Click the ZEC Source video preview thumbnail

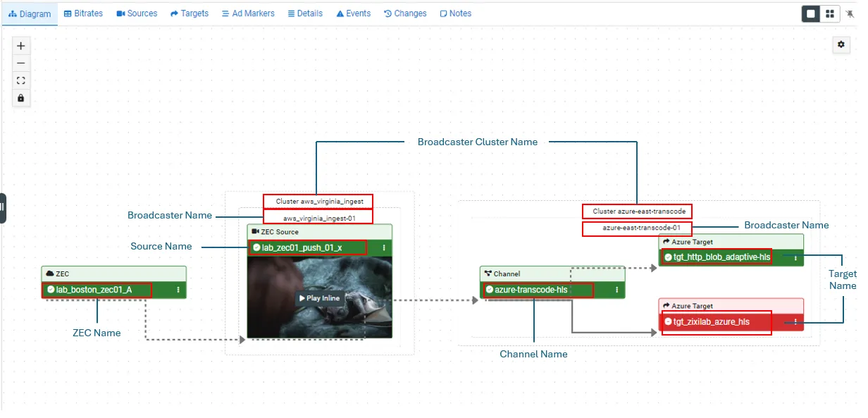(319, 297)
